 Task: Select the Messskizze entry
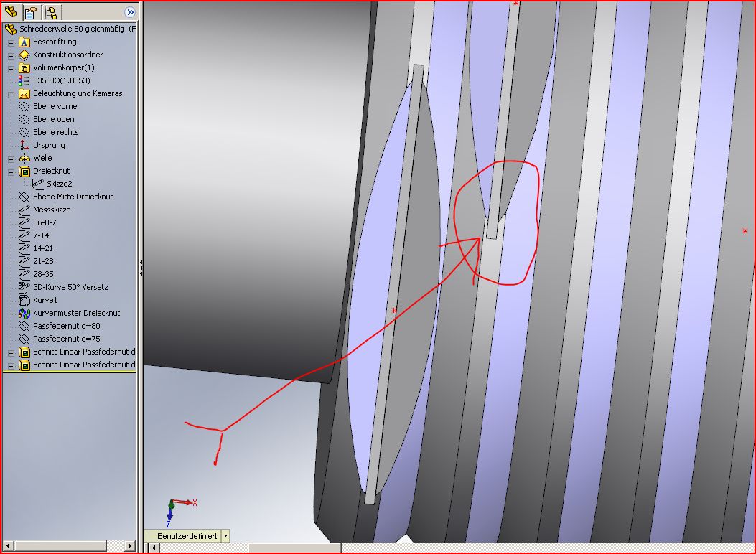click(x=52, y=210)
